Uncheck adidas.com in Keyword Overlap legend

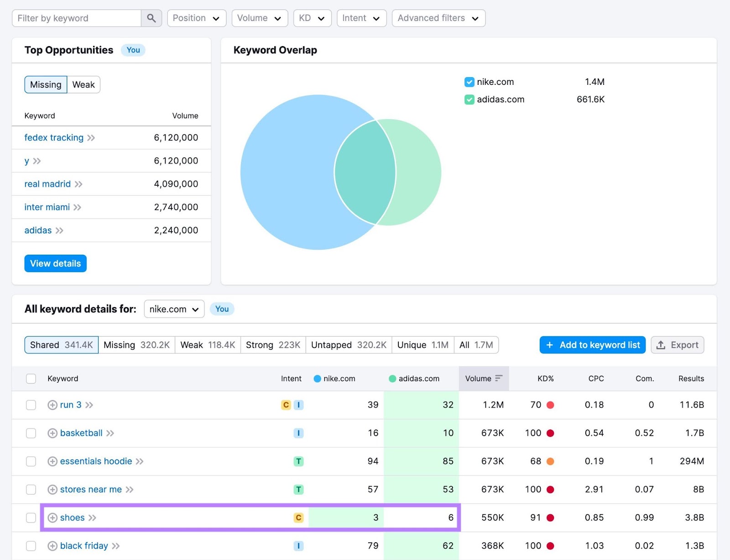point(469,99)
